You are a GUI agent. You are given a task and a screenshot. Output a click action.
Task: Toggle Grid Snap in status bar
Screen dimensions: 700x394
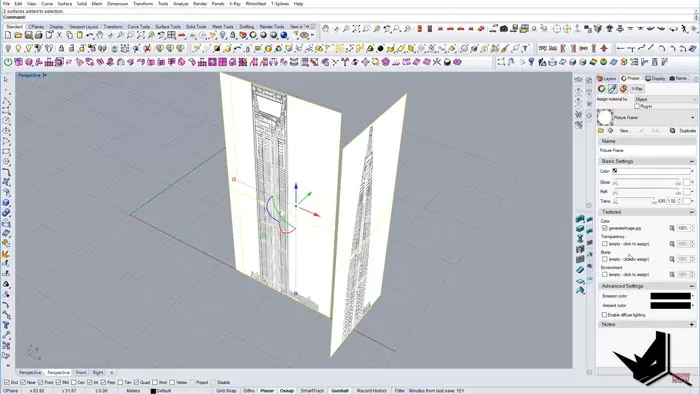coord(226,391)
